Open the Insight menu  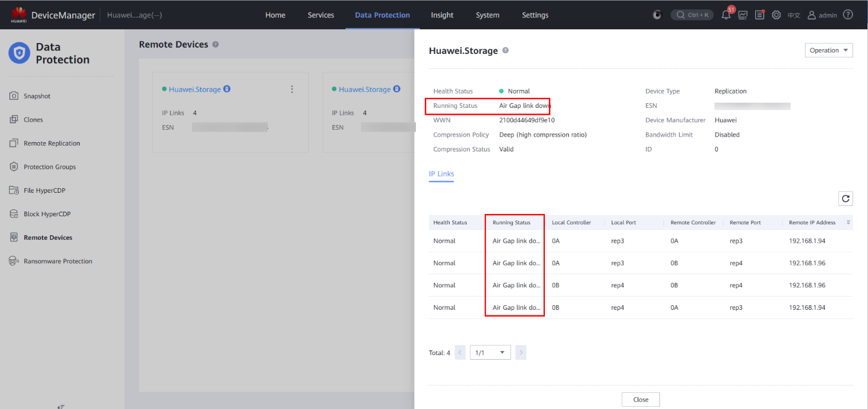pyautogui.click(x=442, y=15)
